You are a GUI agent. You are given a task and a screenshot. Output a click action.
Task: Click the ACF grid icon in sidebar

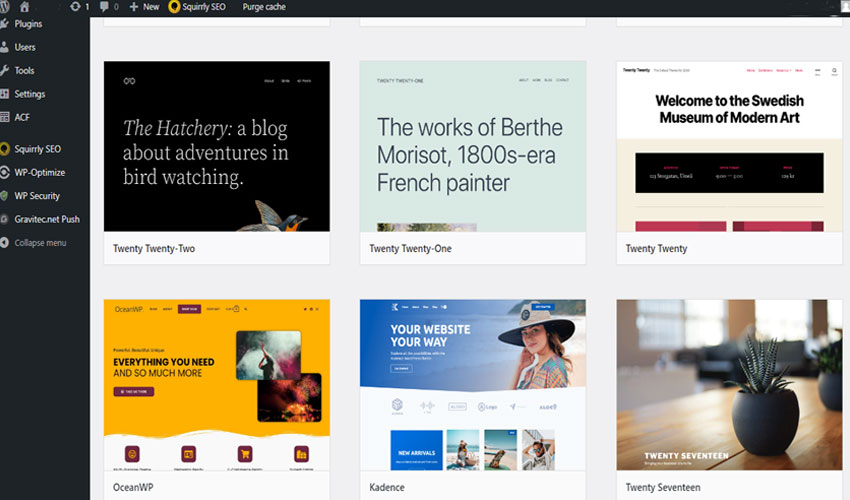click(x=4, y=117)
